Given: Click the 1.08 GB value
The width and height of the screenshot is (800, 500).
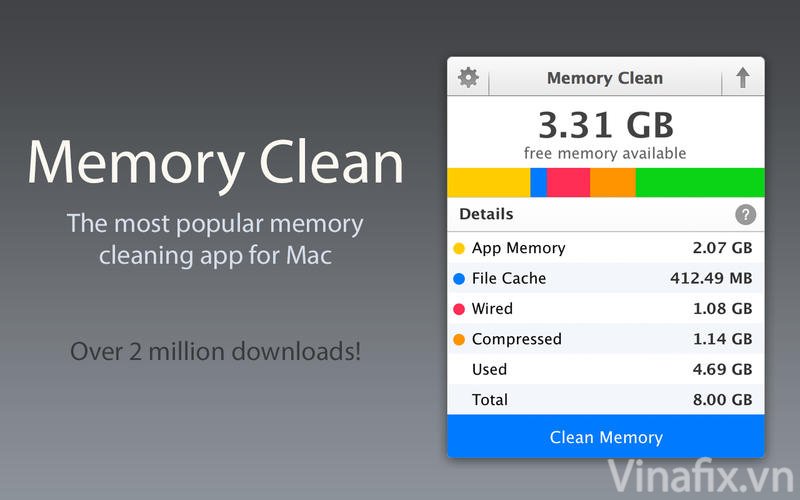Looking at the screenshot, I should [722, 309].
